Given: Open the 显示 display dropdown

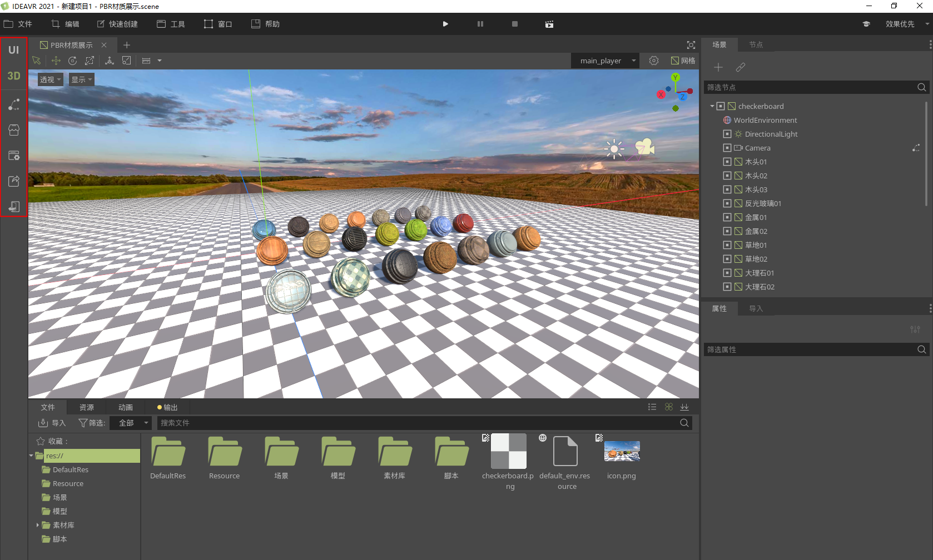Looking at the screenshot, I should (x=81, y=79).
